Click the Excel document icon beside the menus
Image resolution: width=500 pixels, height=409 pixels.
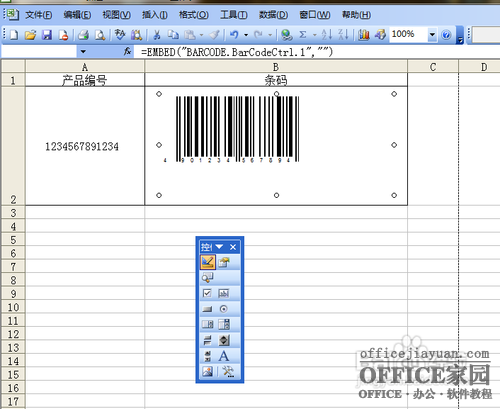(x=13, y=14)
